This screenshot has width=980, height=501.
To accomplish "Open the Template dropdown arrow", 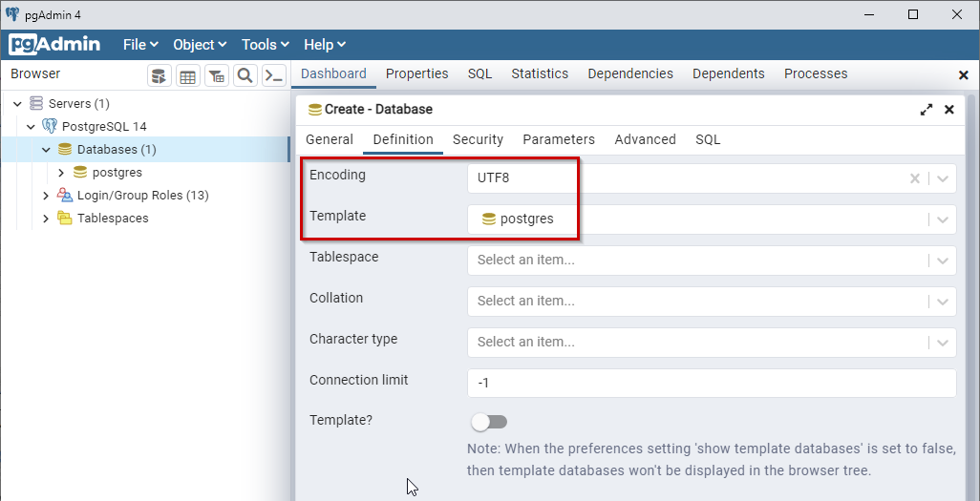I will [x=943, y=219].
